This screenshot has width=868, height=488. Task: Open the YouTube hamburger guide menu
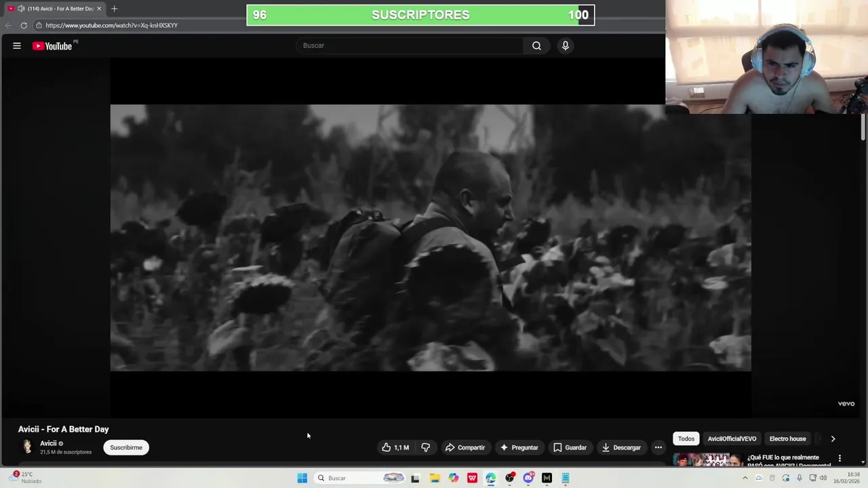click(17, 45)
